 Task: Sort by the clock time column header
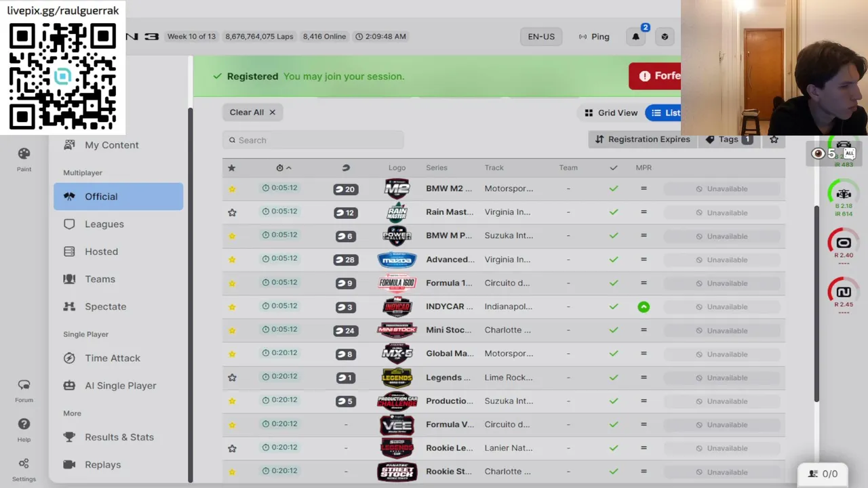(x=283, y=167)
